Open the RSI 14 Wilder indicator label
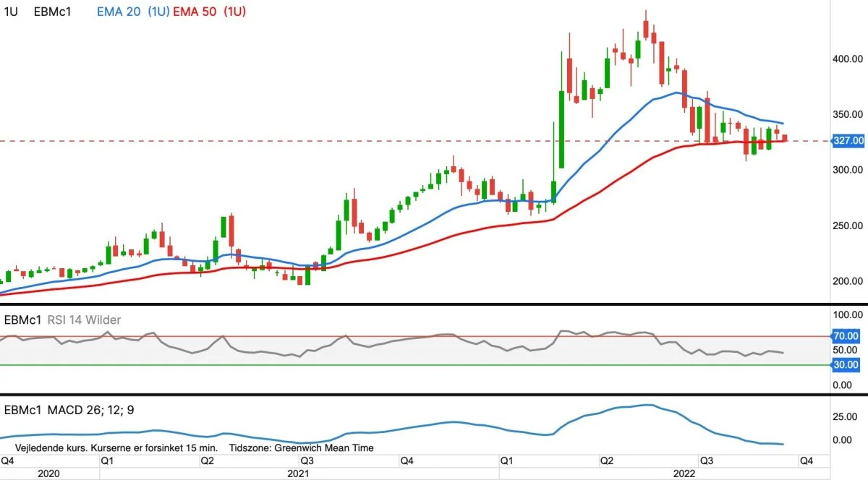868x480 pixels. click(84, 320)
